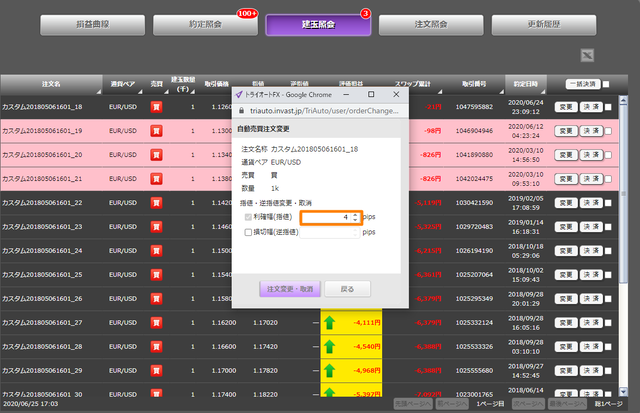Viewport: 640px width, 413px height.
Task: Click the Excel export icon
Action: coord(587,55)
